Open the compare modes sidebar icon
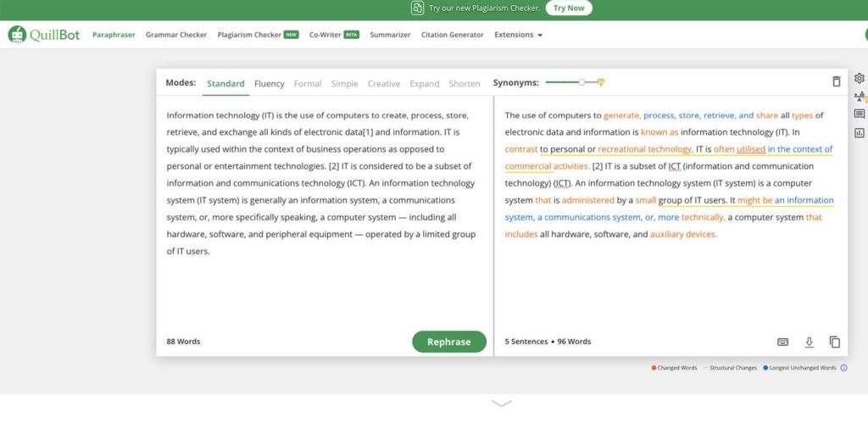 (860, 97)
